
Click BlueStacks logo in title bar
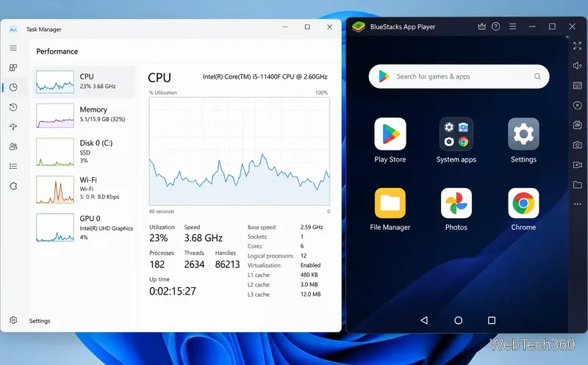[359, 26]
